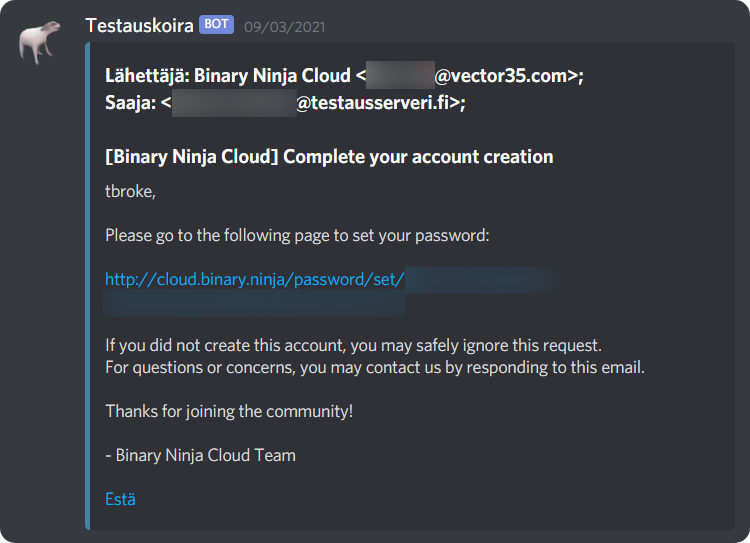Click the Estä link
Screen dimensions: 750x543
(121, 499)
